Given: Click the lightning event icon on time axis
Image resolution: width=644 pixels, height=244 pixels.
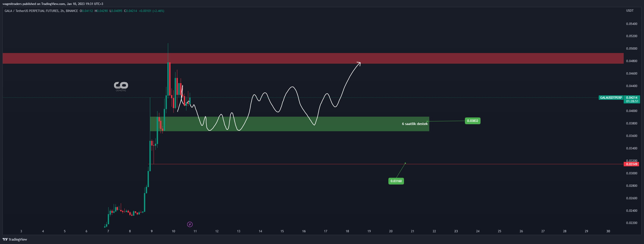Looking at the screenshot, I should [190, 224].
